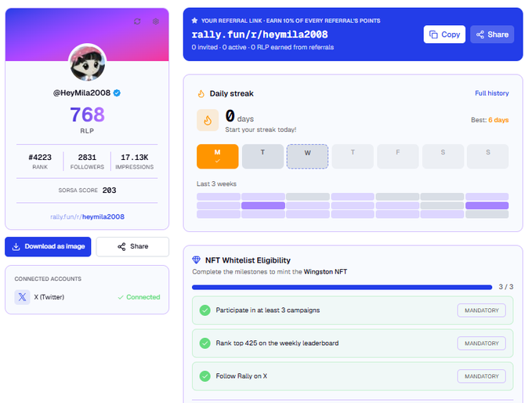
Task: Click the Wingston NFT text
Action: click(x=325, y=271)
